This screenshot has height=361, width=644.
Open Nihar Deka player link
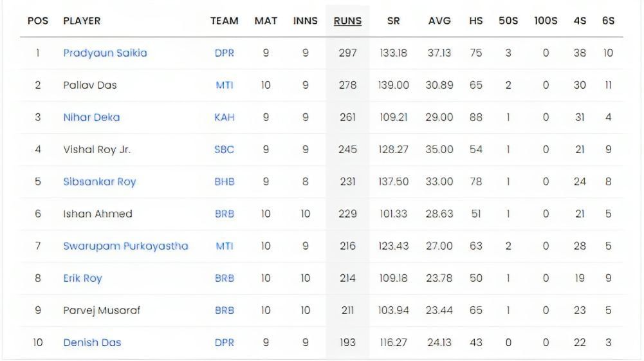91,117
